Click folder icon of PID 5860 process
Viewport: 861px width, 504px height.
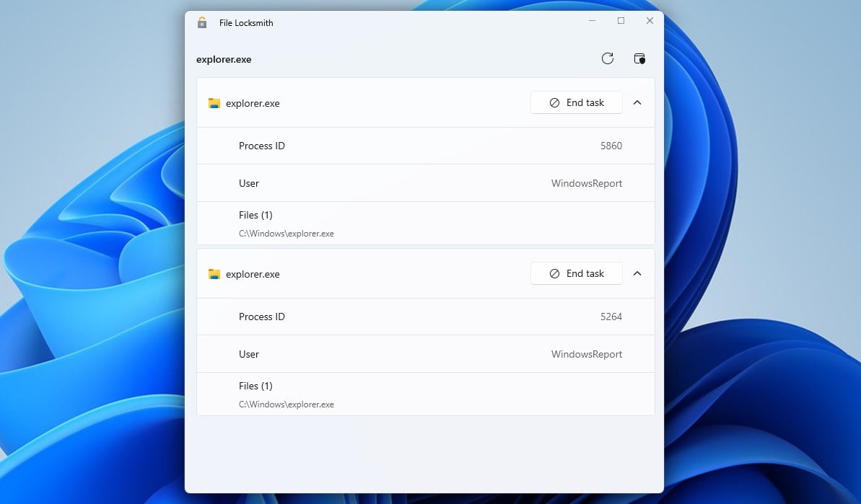214,103
